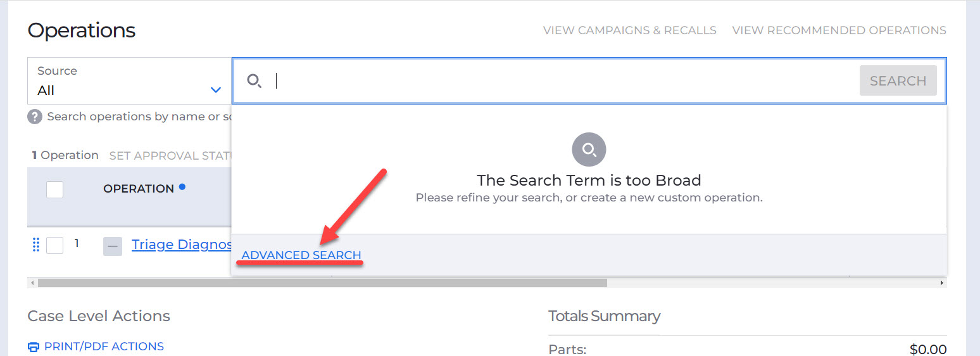Check the box for operation row 1

(x=55, y=245)
